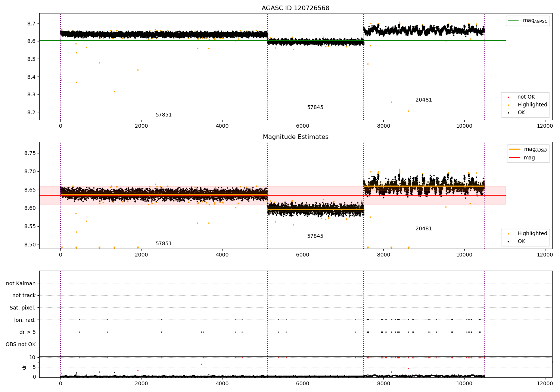560x392 pixels.
Task: Click the 'OBS not OK' axis label
Action: pyautogui.click(x=21, y=345)
